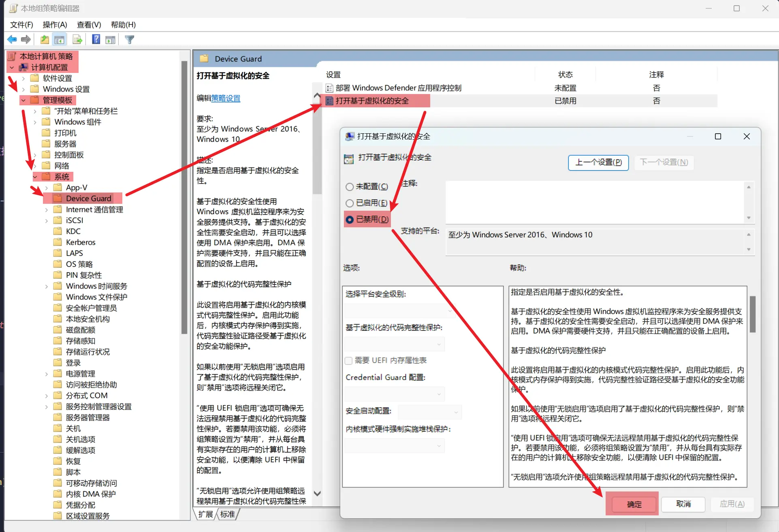Click the 脚本 folder icon
The image size is (779, 532).
[58, 472]
